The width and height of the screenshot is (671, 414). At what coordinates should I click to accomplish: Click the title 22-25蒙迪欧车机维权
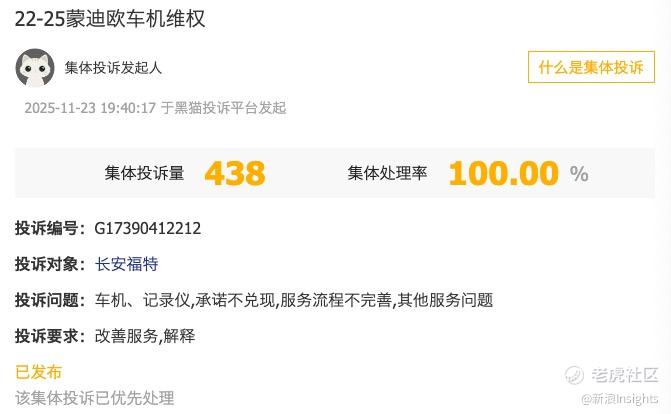pos(110,19)
